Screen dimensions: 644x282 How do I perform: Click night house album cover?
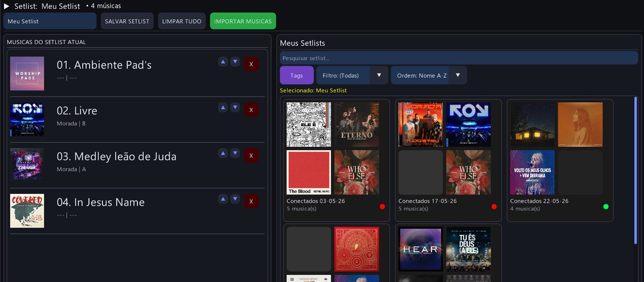pos(532,124)
